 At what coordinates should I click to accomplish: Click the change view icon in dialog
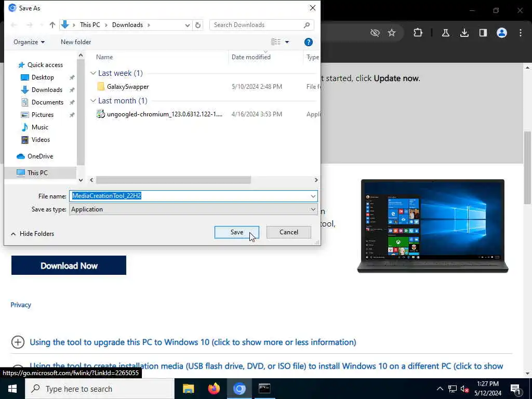click(276, 42)
